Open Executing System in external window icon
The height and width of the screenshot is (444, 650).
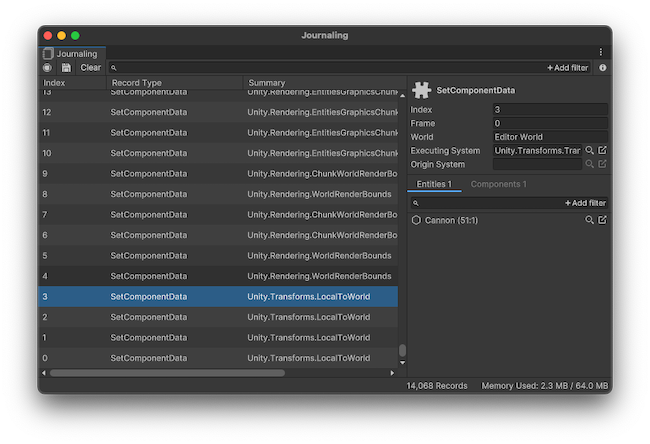[x=602, y=150]
